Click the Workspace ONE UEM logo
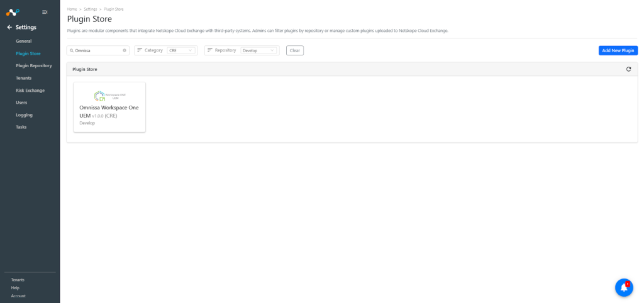 click(x=109, y=96)
